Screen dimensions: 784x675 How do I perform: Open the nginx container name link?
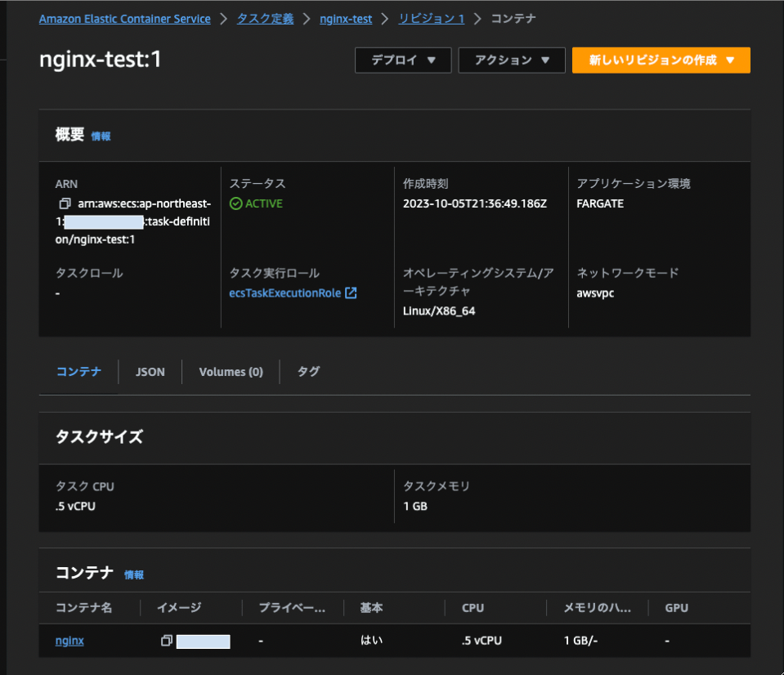pos(69,641)
